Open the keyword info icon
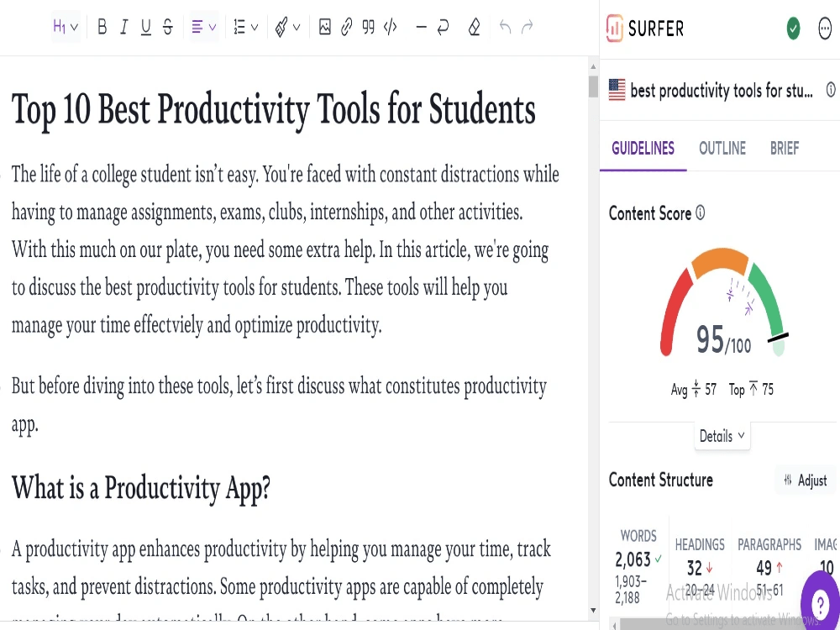Viewport: 840px width, 630px height. tap(831, 90)
